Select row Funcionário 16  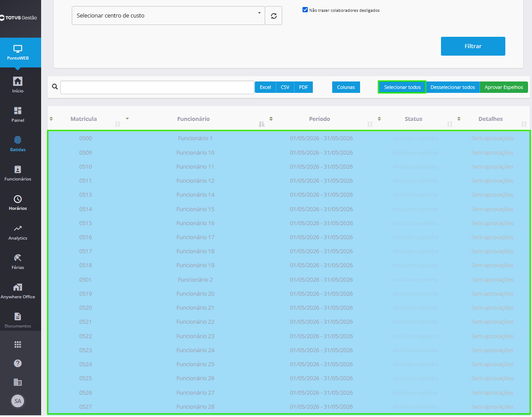coord(289,223)
